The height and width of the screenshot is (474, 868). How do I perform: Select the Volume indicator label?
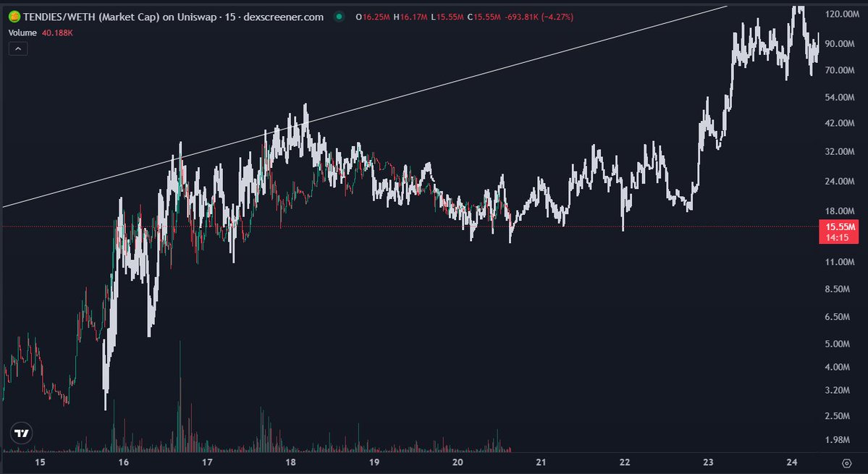(22, 33)
